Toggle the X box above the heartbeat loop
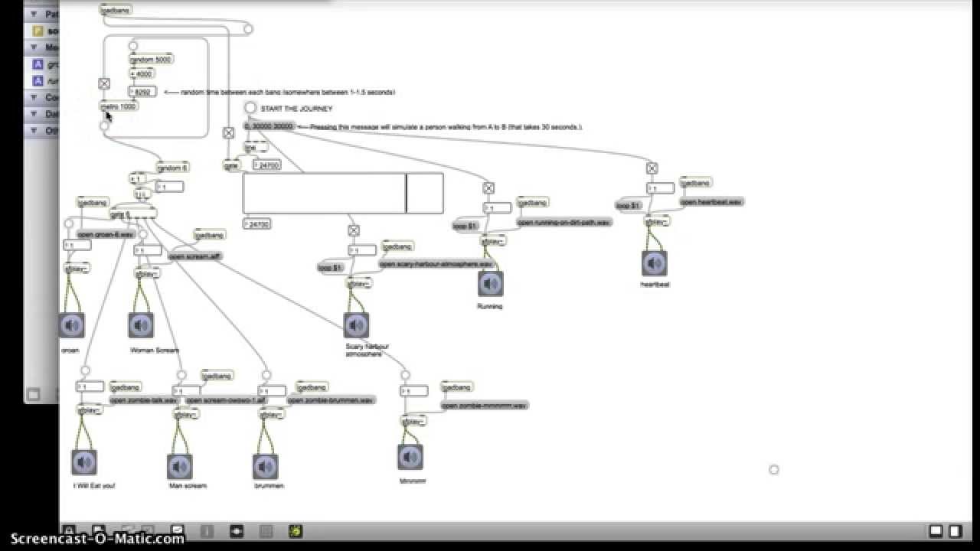This screenshot has width=980, height=551. [x=652, y=168]
